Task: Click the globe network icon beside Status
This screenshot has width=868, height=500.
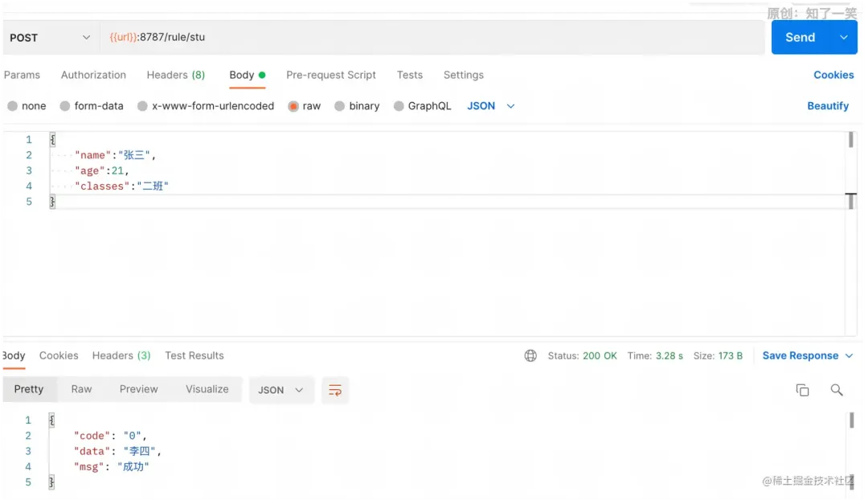Action: (x=530, y=355)
